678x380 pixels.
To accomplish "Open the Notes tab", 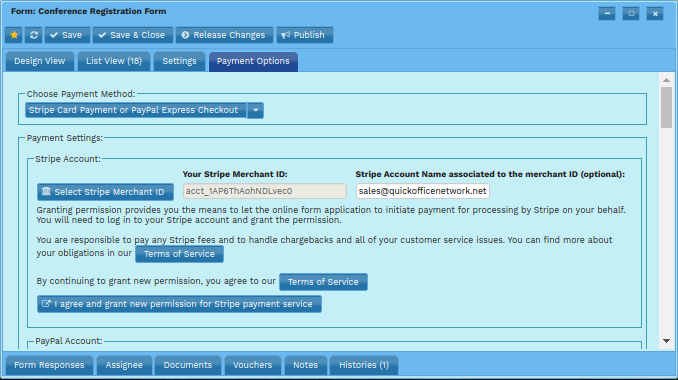I will click(x=305, y=365).
